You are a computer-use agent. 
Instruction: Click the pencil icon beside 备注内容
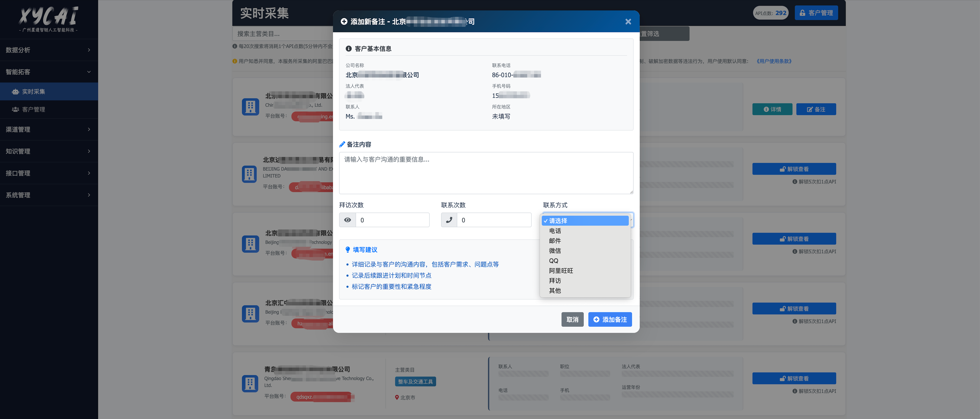pos(342,145)
